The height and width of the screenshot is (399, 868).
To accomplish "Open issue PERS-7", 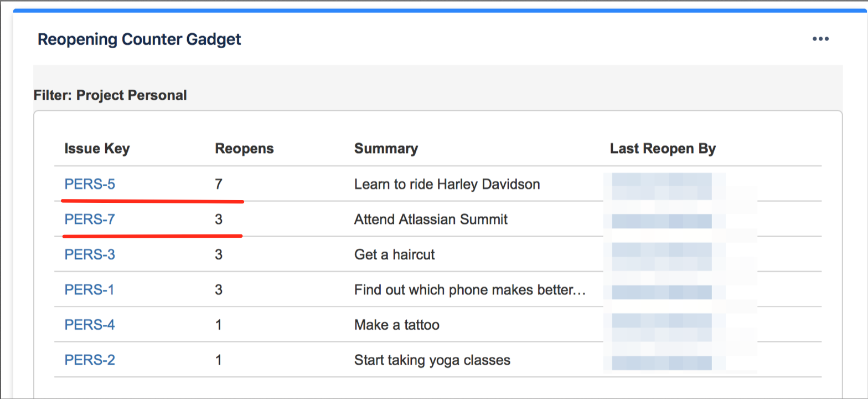I will coord(90,219).
